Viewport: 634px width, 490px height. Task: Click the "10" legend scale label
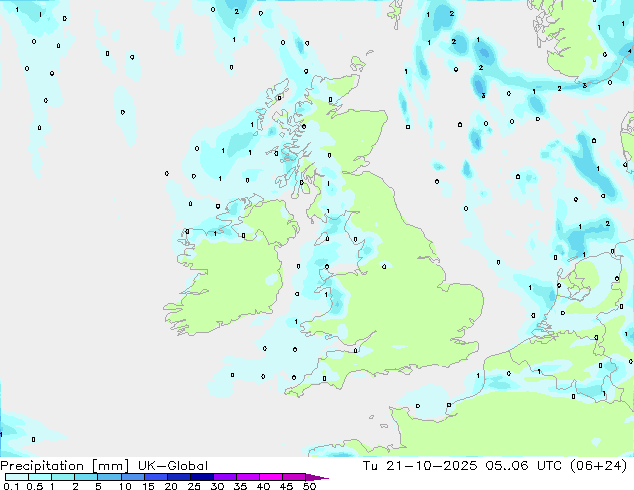point(125,486)
